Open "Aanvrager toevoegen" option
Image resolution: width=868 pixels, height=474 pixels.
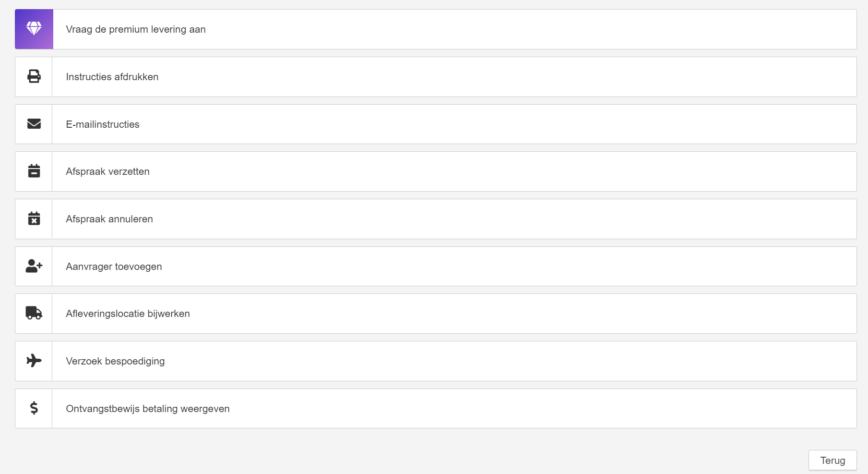(x=114, y=267)
